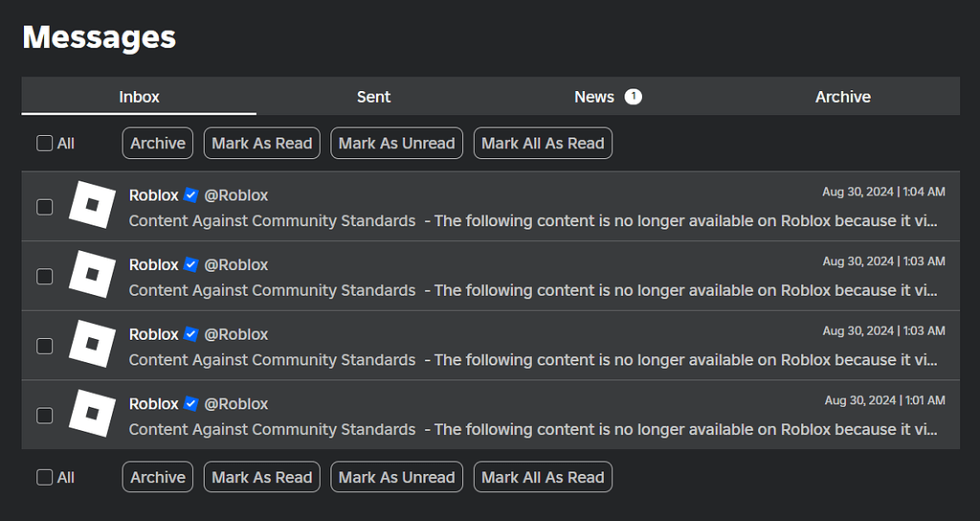Tick checkbox for the 1:04 AM message
980x521 pixels.
point(44,207)
